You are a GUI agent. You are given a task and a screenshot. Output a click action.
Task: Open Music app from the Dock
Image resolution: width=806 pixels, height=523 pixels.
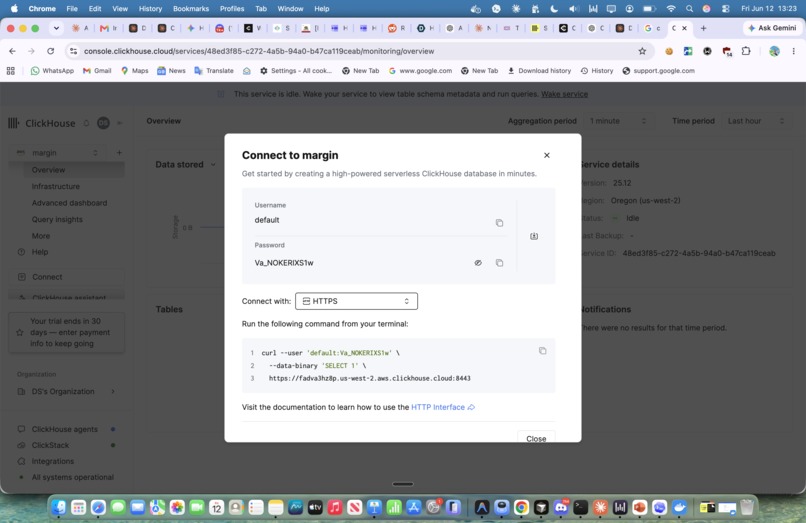click(335, 508)
